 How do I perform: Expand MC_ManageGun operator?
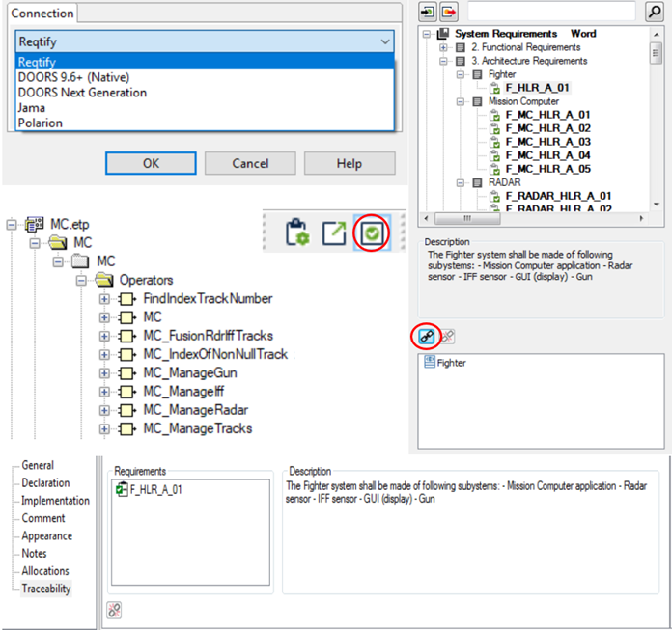coord(104,373)
